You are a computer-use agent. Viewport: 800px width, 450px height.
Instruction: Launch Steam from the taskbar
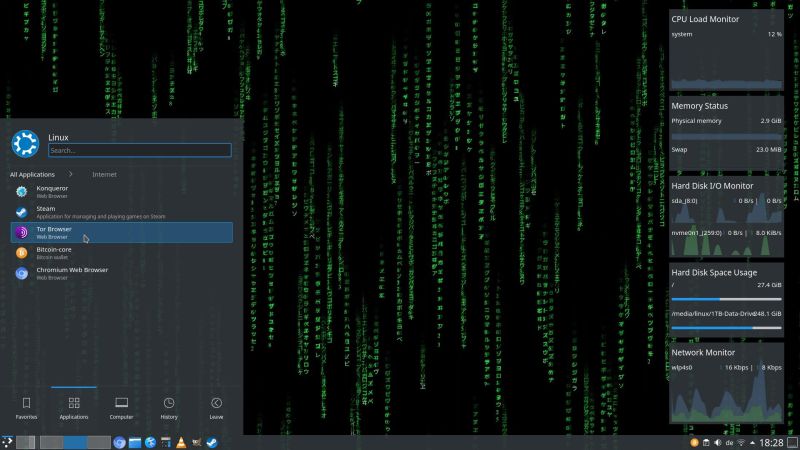coord(212,442)
